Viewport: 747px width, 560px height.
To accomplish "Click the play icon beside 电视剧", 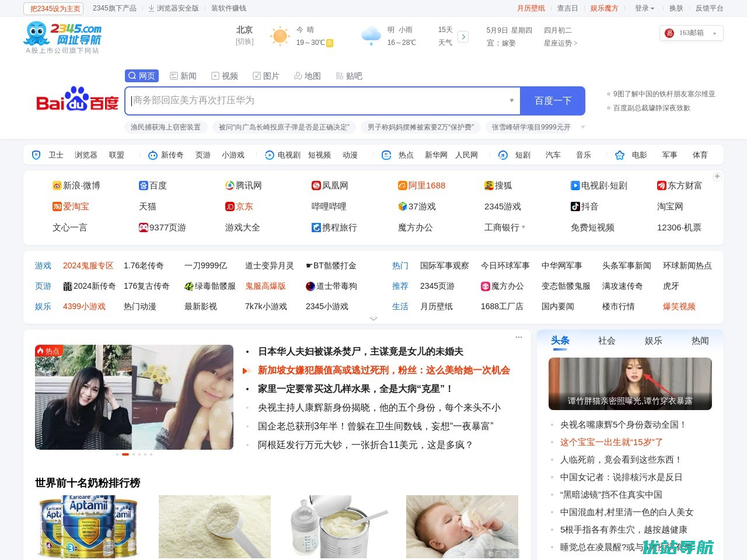I will pyautogui.click(x=270, y=155).
